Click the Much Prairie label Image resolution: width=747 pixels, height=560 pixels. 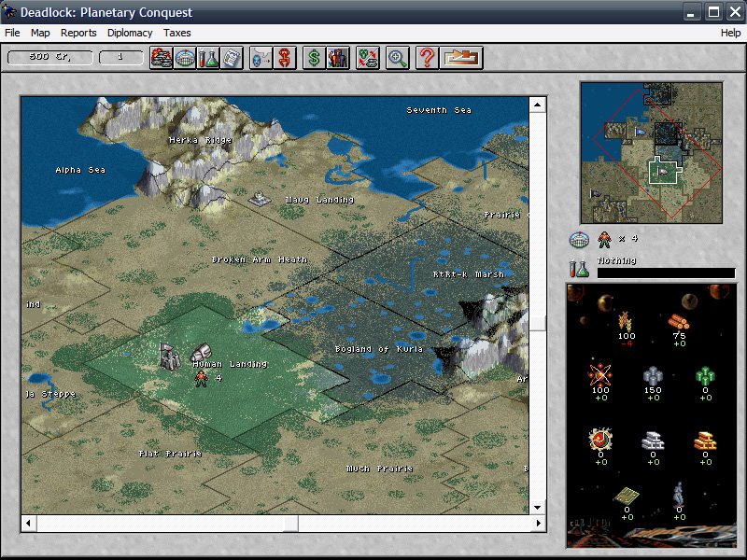tap(379, 469)
